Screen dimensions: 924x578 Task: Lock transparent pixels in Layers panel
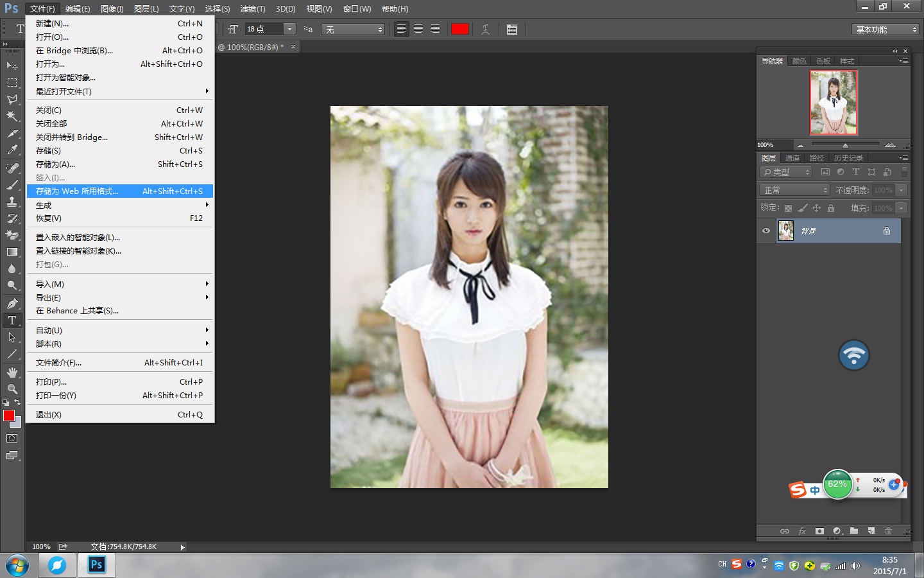point(788,208)
